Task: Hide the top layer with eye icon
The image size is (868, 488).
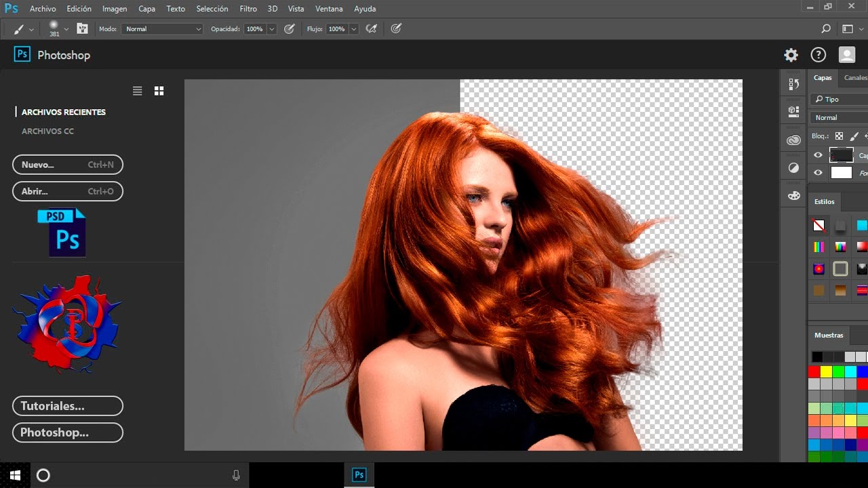Action: pyautogui.click(x=818, y=155)
